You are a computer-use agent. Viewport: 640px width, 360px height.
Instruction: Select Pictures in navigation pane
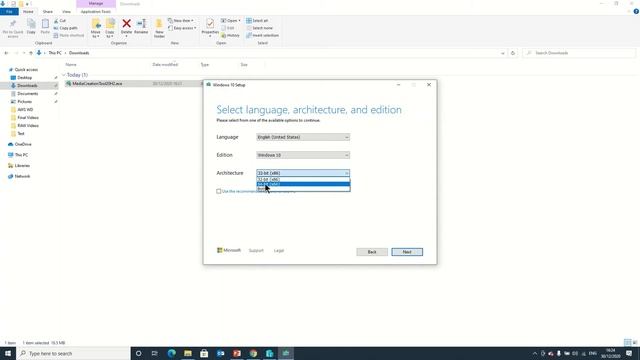click(24, 102)
